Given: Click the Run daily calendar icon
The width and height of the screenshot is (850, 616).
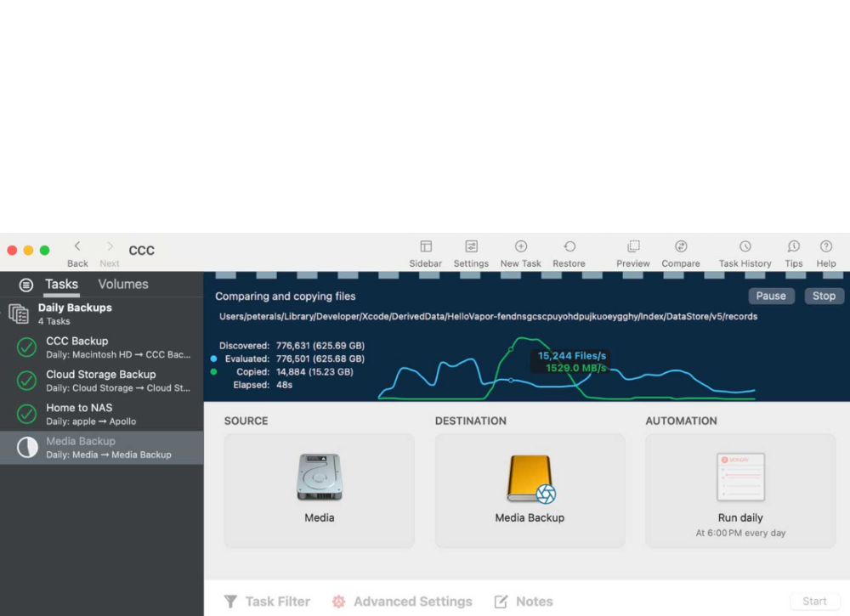Looking at the screenshot, I should coord(740,477).
